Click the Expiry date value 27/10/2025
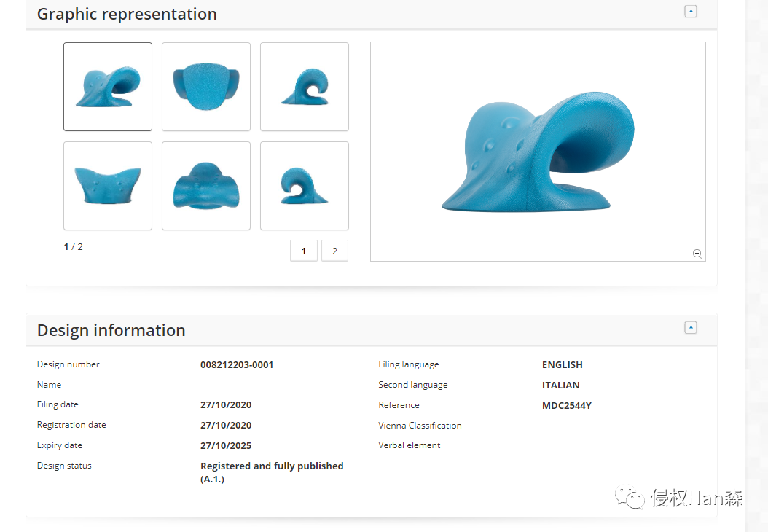768x532 pixels. click(x=226, y=446)
